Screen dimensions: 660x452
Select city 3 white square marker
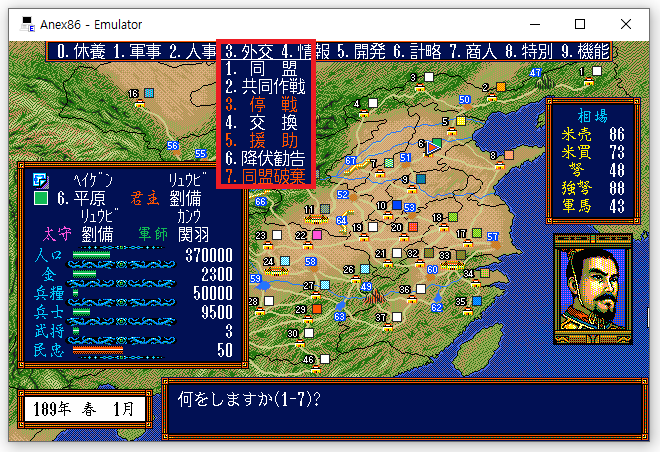(428, 77)
